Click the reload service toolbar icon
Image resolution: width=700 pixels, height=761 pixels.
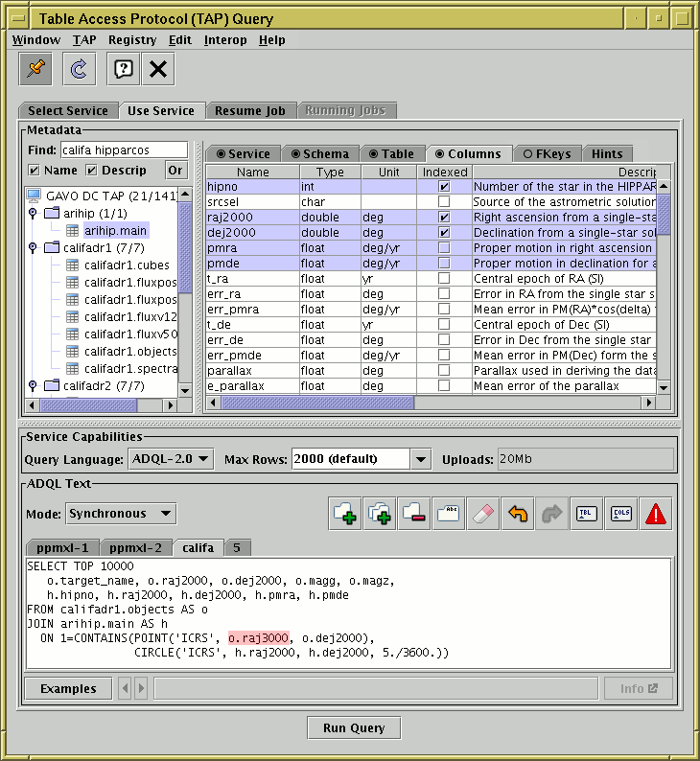(x=80, y=68)
